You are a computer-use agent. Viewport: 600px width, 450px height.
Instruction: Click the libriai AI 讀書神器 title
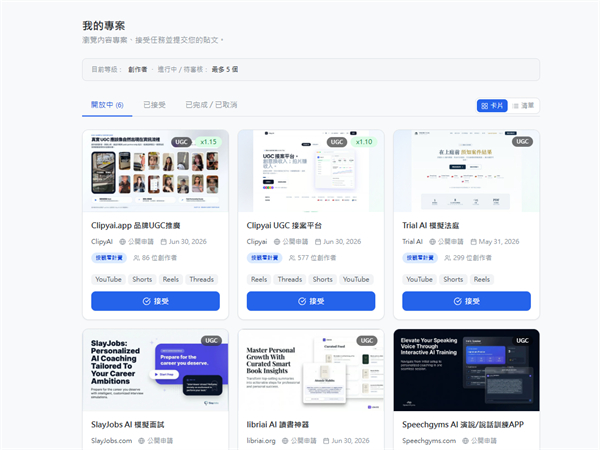277,424
